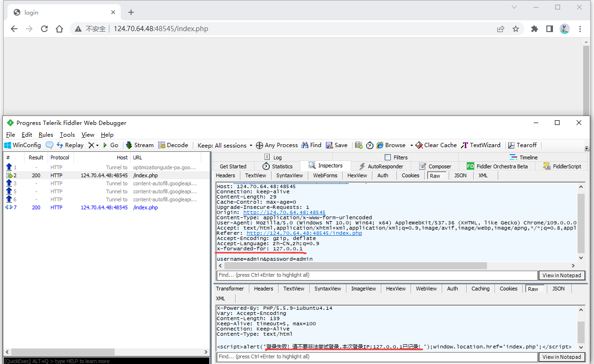Click the Remove (X) toolbar icon
594x364 pixels.
91,145
